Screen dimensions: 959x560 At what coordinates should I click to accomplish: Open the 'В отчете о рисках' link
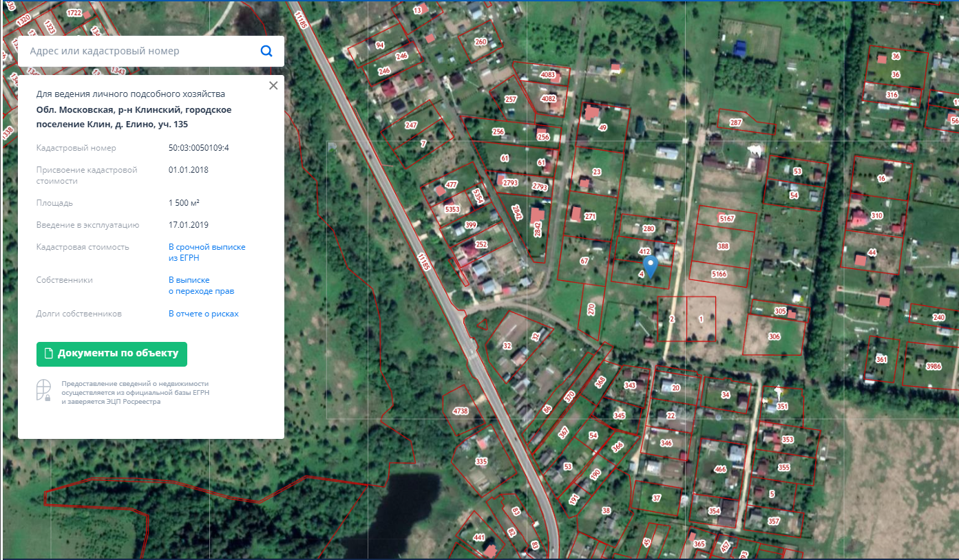(204, 314)
